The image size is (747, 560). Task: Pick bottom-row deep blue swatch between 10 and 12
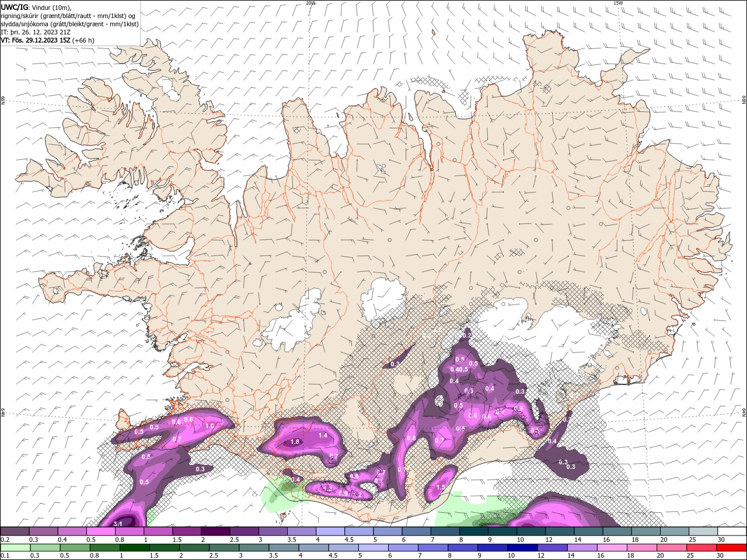tap(522, 548)
